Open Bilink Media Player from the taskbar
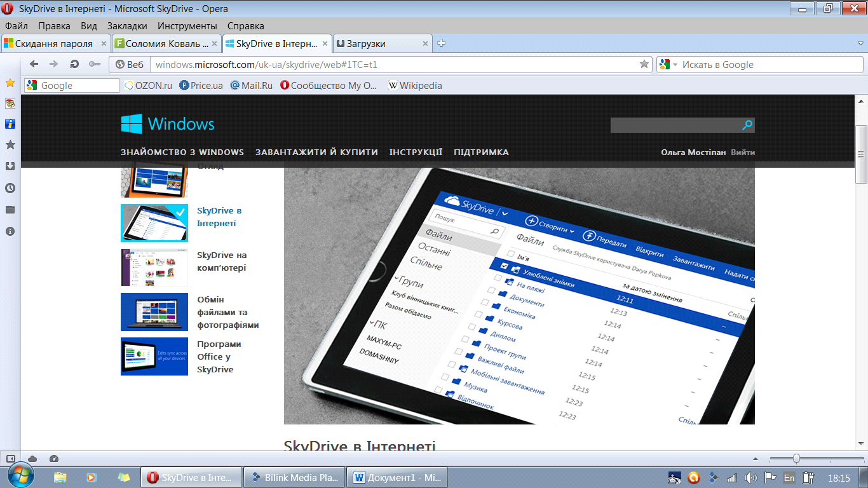 point(295,477)
